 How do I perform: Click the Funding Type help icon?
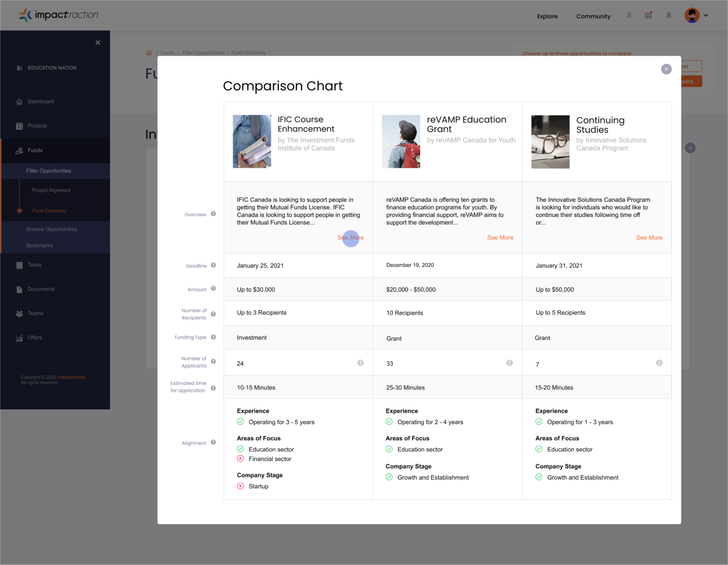(x=213, y=337)
